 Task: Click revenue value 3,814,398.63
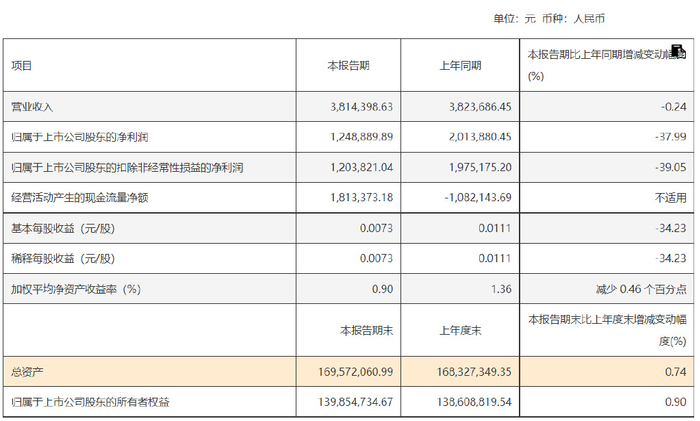tap(362, 107)
